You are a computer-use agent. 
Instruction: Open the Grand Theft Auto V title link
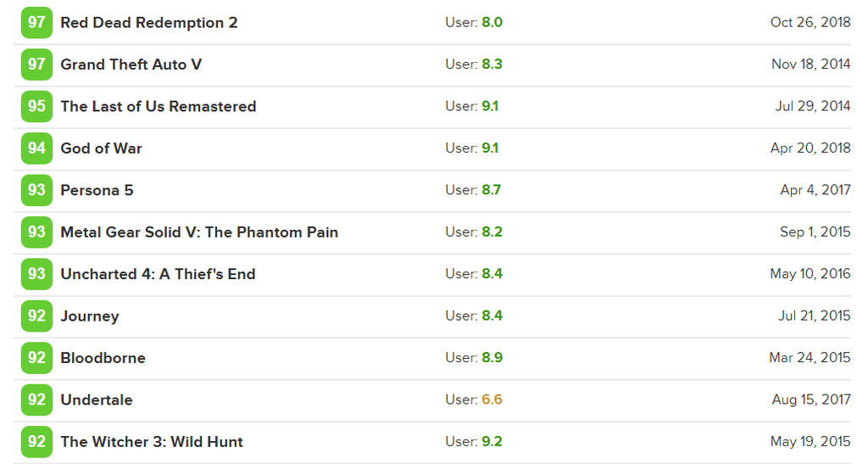[x=131, y=64]
